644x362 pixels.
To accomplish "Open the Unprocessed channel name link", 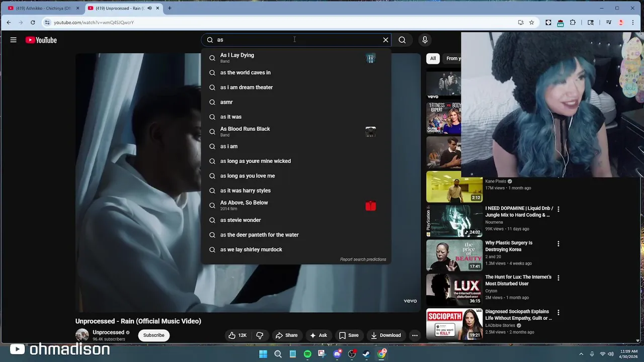I will [108, 332].
